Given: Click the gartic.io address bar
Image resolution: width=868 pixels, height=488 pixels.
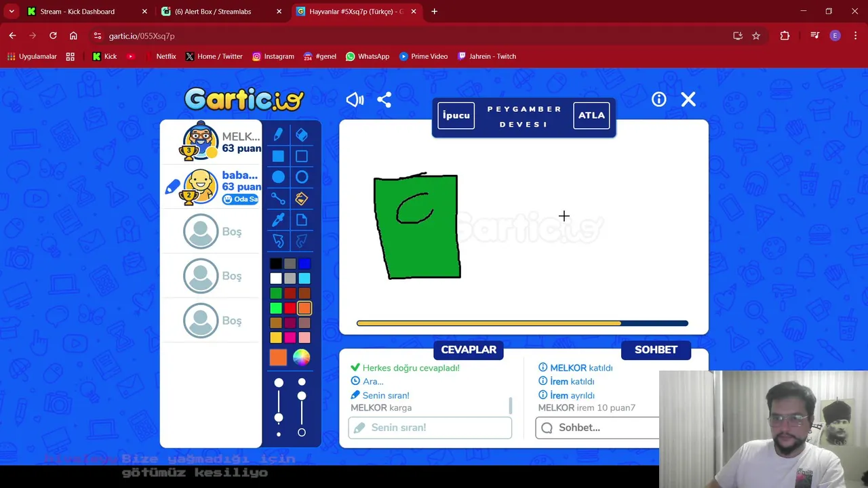Looking at the screenshot, I should (x=407, y=36).
